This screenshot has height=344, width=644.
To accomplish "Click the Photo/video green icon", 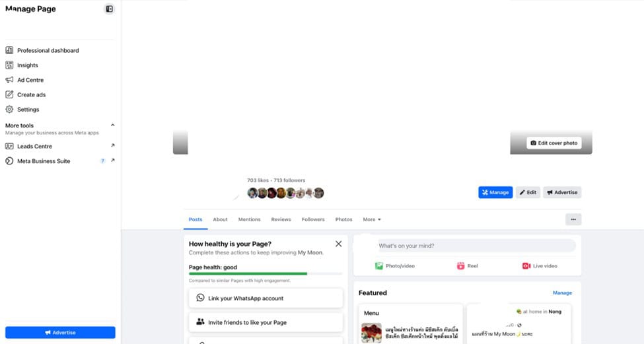I will click(379, 266).
